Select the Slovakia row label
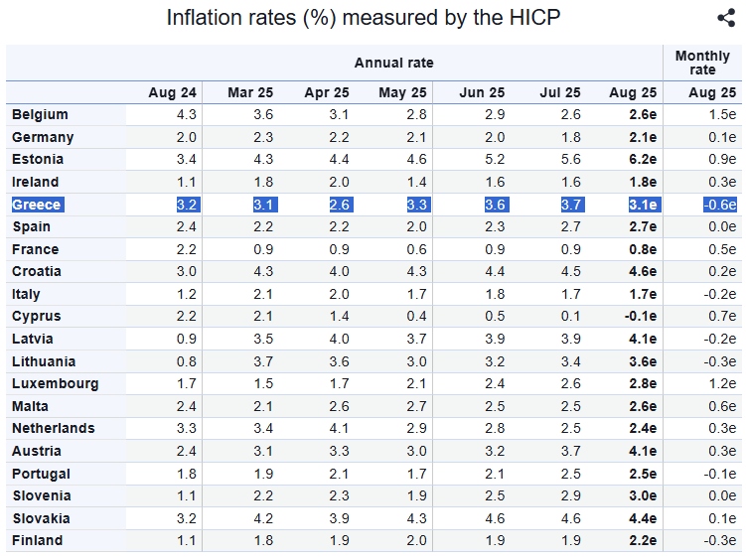The height and width of the screenshot is (560, 746). [42, 518]
